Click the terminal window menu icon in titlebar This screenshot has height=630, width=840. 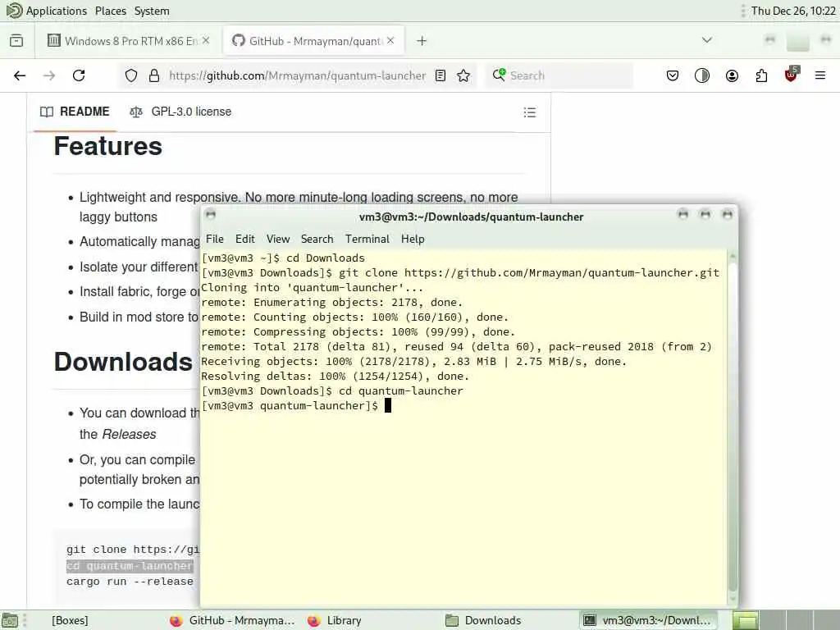pos(211,215)
